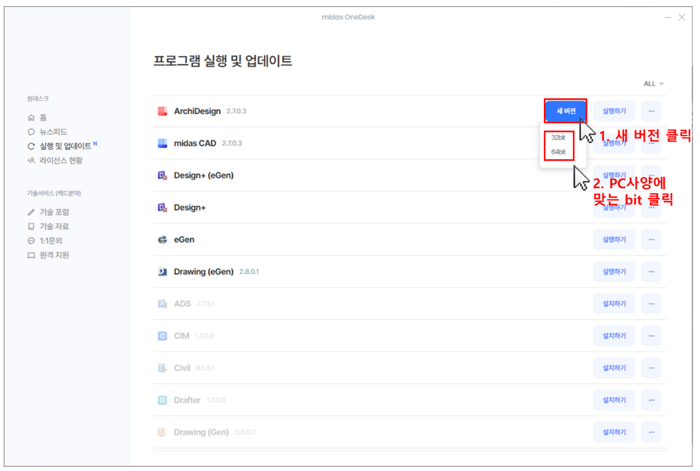The image size is (700, 471).
Task: Open the more options menu for ArchiDesign
Action: point(651,111)
